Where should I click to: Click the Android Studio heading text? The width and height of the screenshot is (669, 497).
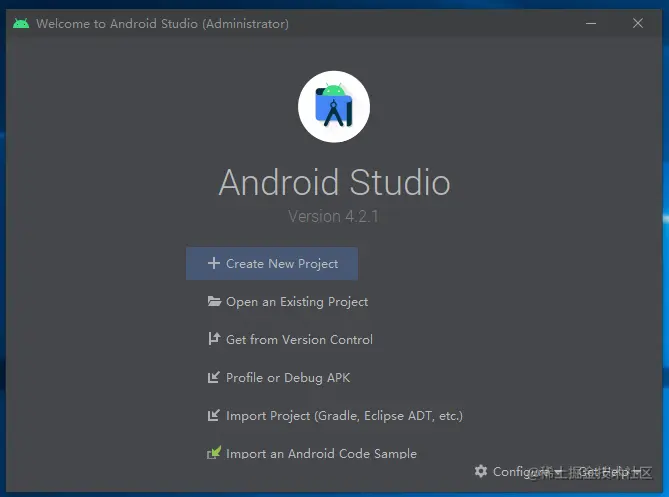334,182
